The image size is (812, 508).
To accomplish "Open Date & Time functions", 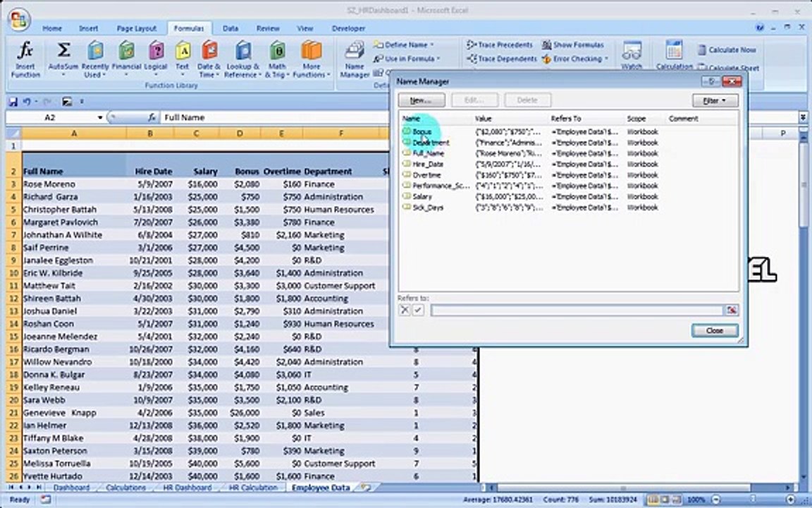I will [x=209, y=59].
